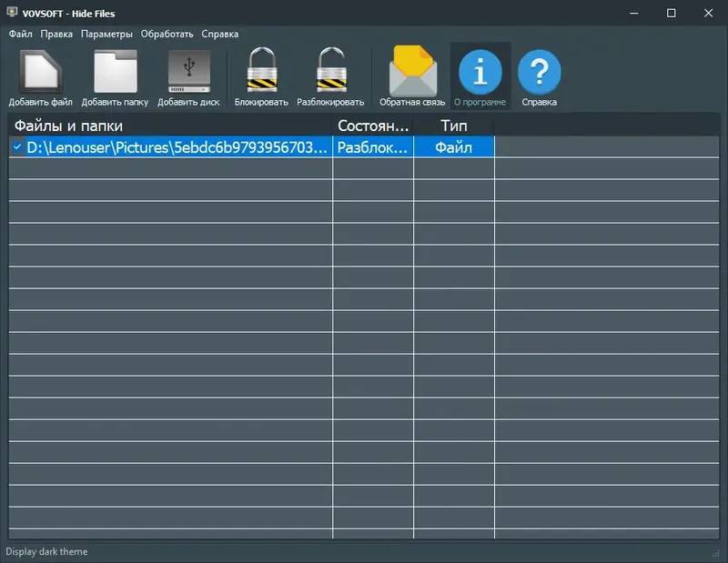Click the Display dark theme status text
Viewport: 728px width, 563px height.
46,551
